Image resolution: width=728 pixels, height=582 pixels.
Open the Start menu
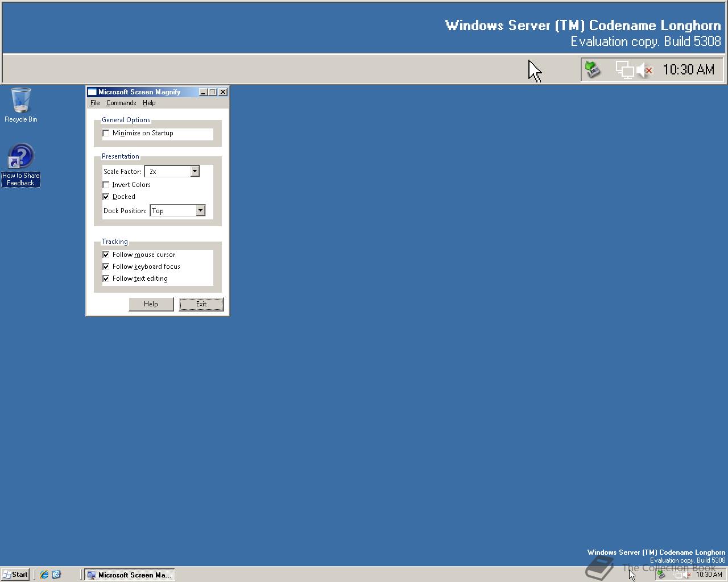click(15, 575)
